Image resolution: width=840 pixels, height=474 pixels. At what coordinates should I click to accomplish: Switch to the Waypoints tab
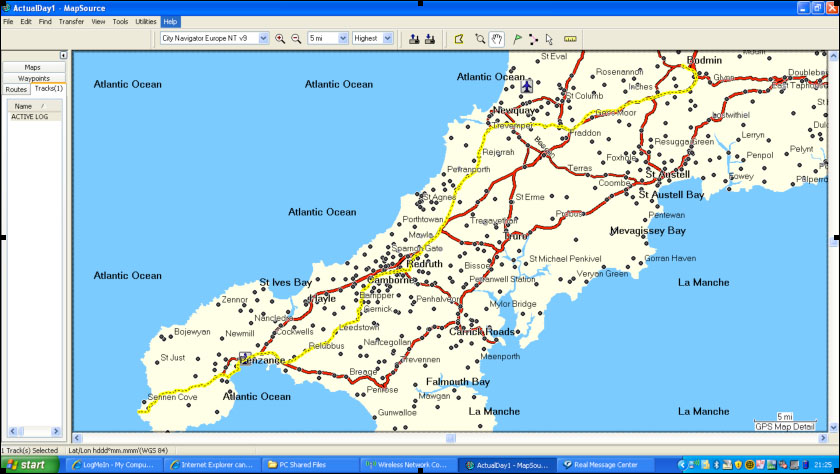click(33, 78)
